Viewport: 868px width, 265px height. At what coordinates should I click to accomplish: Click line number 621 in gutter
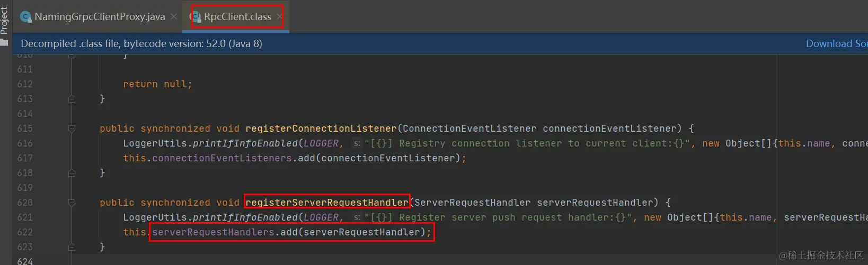[25, 217]
